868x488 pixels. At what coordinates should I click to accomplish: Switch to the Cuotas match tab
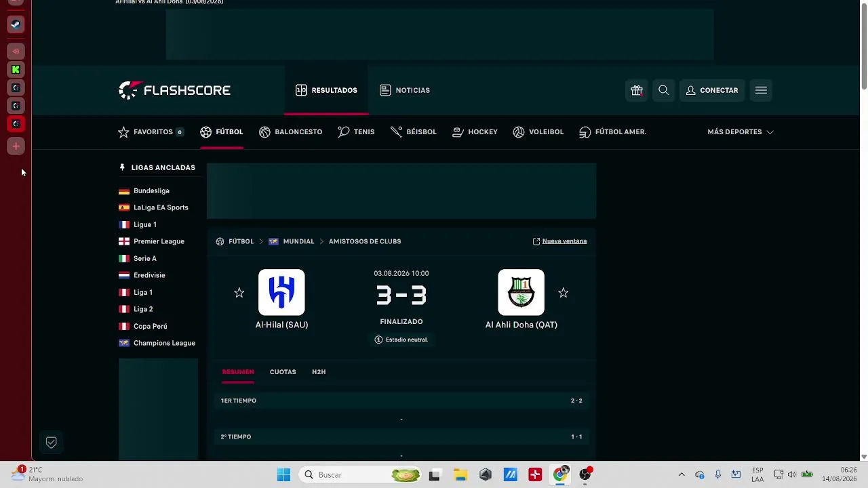pos(283,371)
